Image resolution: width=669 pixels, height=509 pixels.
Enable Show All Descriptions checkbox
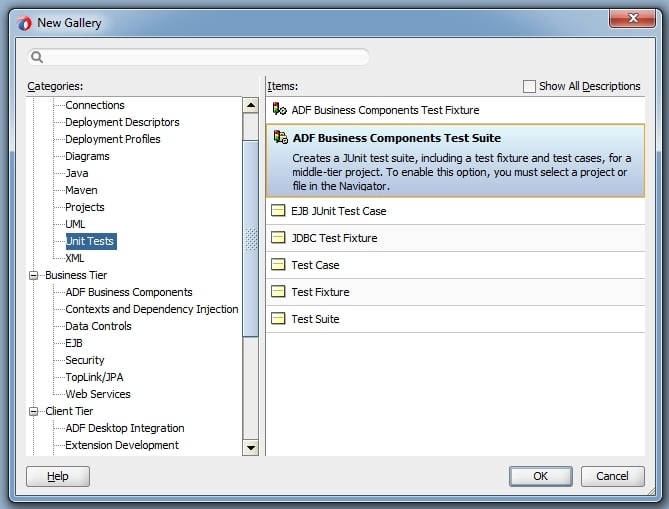(529, 86)
